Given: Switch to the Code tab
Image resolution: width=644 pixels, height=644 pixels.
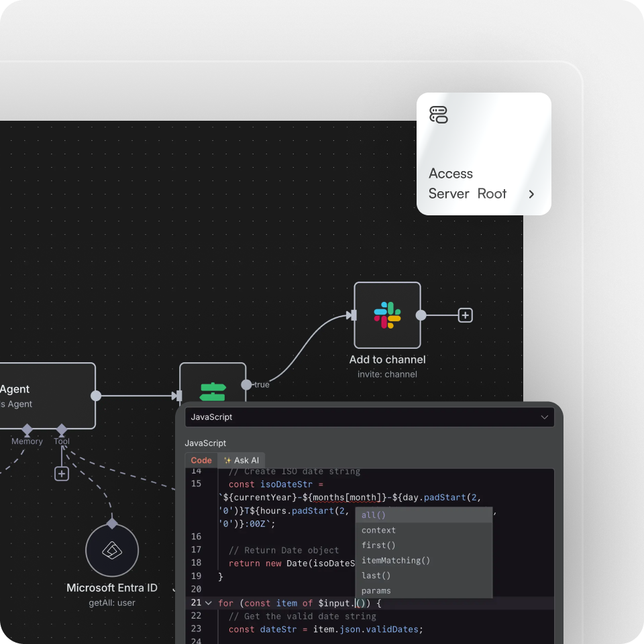Looking at the screenshot, I should pos(201,460).
